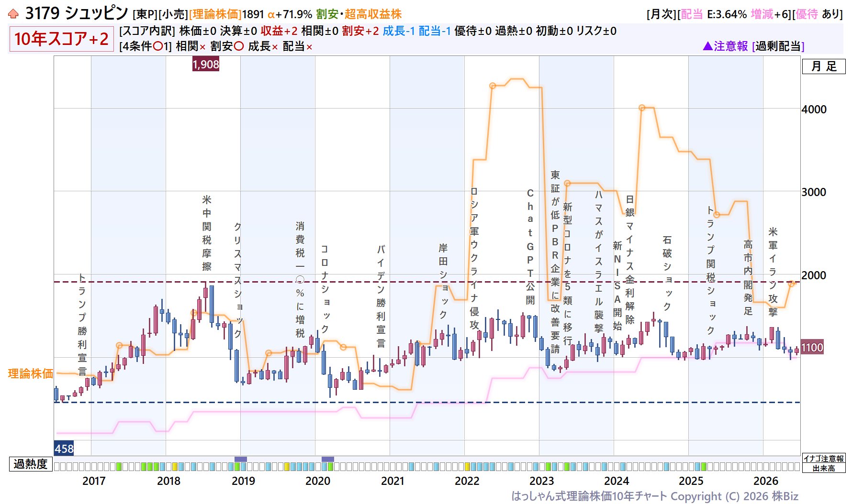Viewport: 852px width, 504px height.
Task: Click the 1,908 high price tag
Action: click(x=206, y=64)
